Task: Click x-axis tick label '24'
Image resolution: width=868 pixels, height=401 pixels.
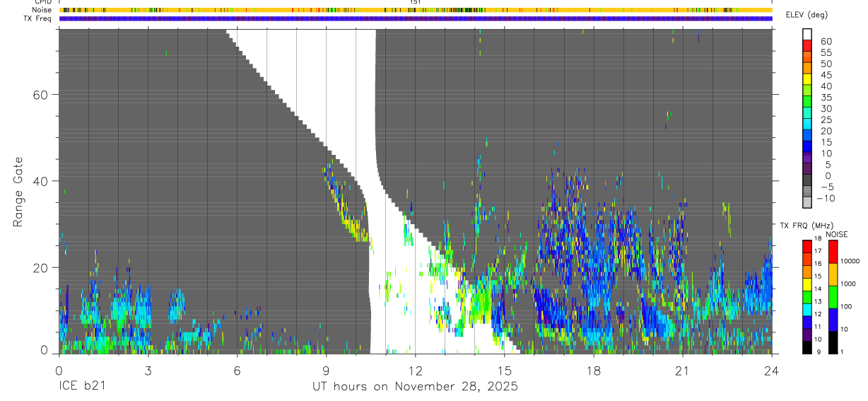Action: tap(771, 371)
